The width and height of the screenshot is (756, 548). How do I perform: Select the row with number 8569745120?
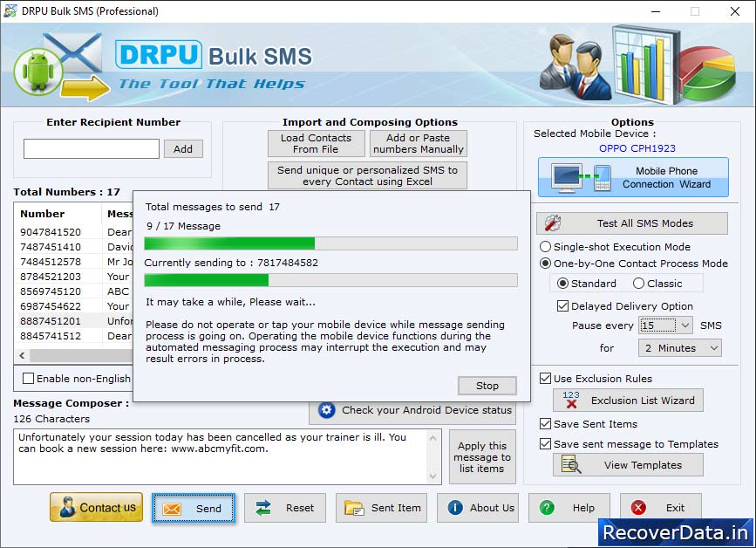73,291
